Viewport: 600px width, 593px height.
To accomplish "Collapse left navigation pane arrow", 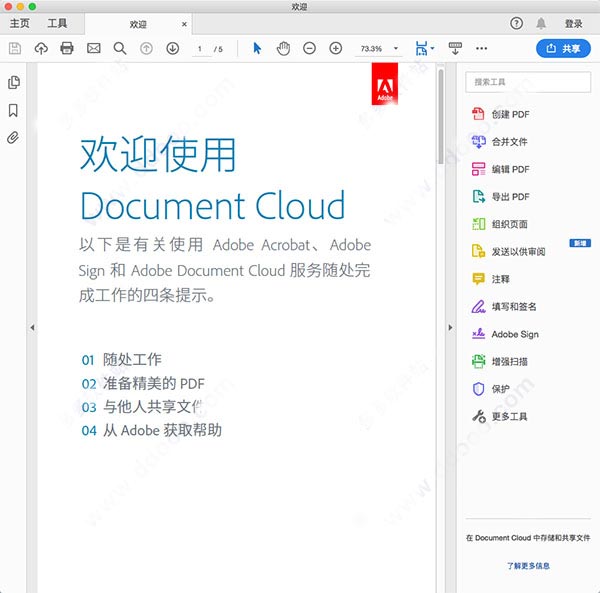I will point(33,327).
